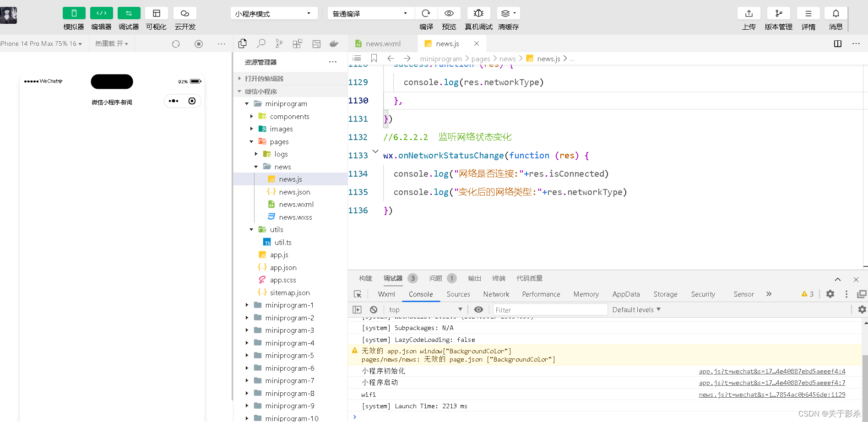Fold the code at line 1133

click(x=375, y=151)
